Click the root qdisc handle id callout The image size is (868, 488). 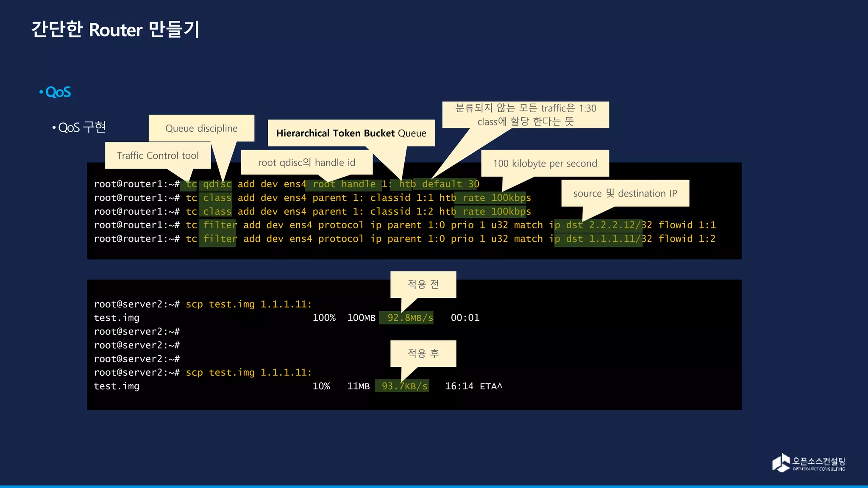click(306, 163)
